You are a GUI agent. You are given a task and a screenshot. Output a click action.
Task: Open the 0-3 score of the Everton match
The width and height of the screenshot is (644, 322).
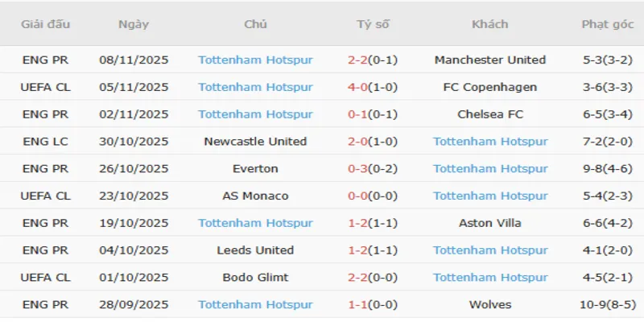pos(360,169)
